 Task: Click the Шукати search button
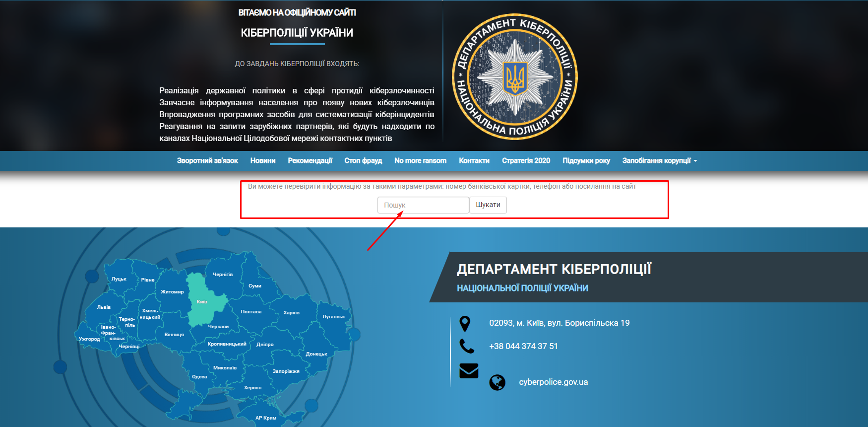click(488, 205)
